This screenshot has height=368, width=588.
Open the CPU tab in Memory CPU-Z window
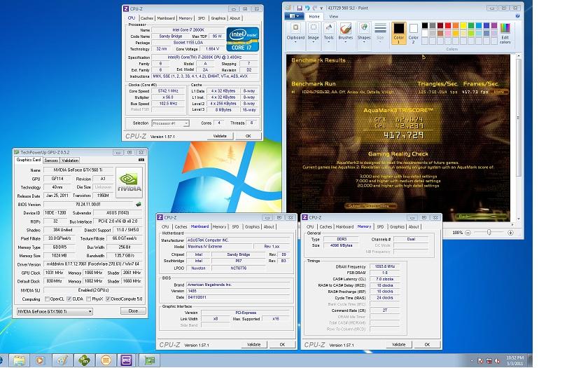click(310, 227)
